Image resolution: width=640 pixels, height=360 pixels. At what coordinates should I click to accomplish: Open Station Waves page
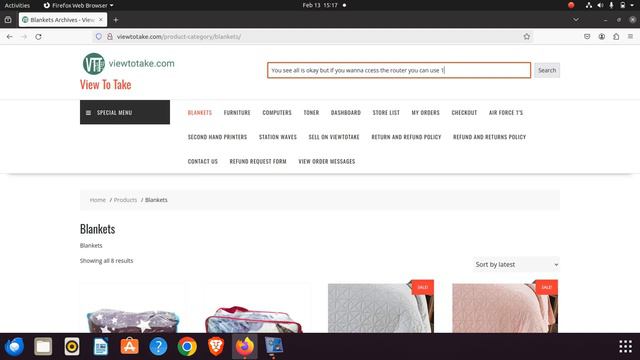[278, 137]
